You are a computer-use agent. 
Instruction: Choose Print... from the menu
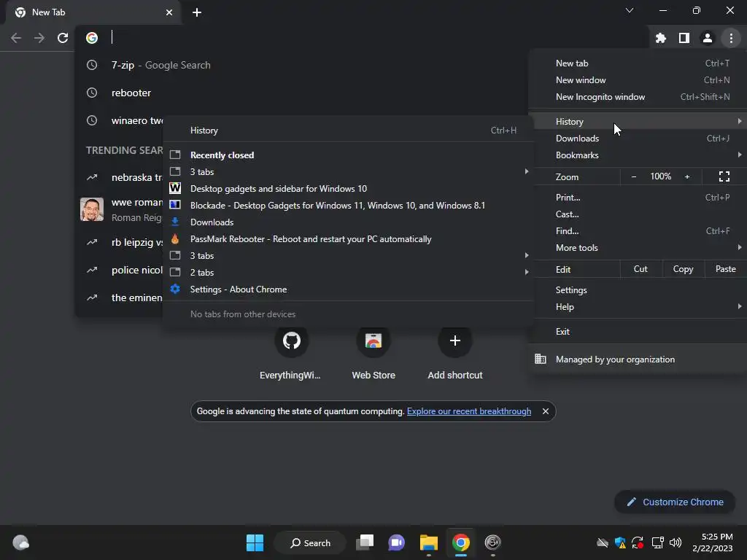pos(638,197)
